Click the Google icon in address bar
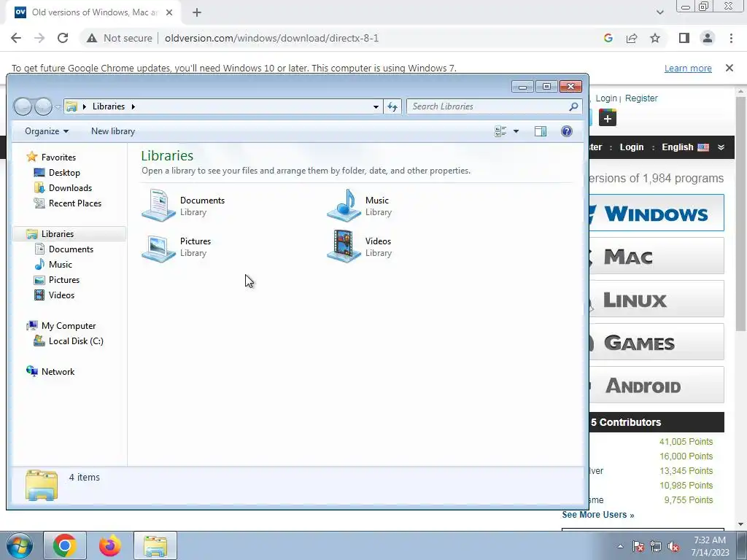Image resolution: width=747 pixels, height=560 pixels. pos(608,38)
